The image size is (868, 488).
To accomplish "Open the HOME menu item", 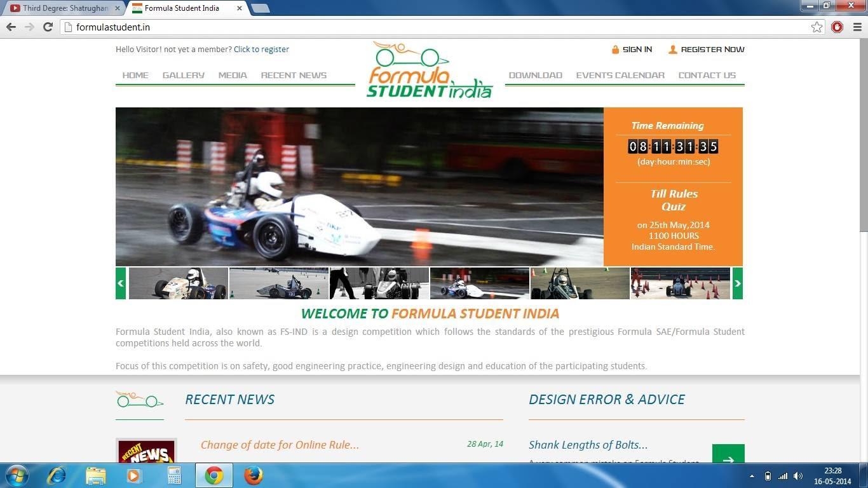I will [135, 75].
